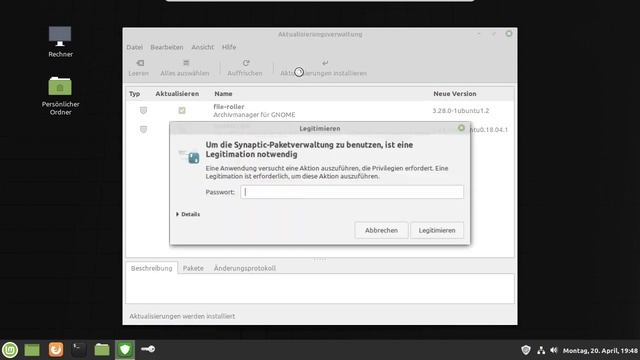Click the shield icon in the second update row
This screenshot has height=360, width=640.
point(143,129)
